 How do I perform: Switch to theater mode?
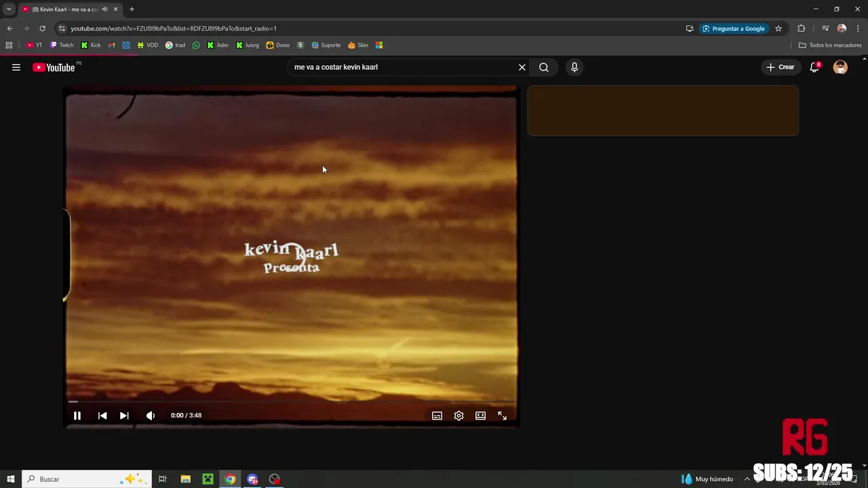(481, 415)
